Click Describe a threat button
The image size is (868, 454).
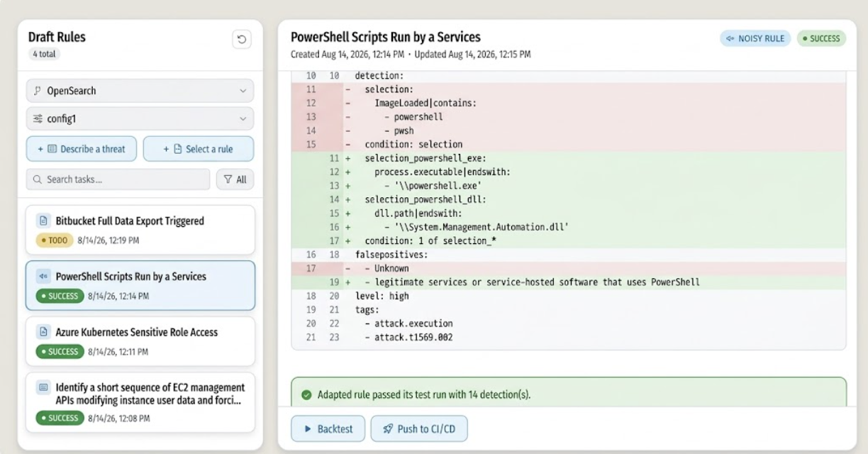(82, 149)
